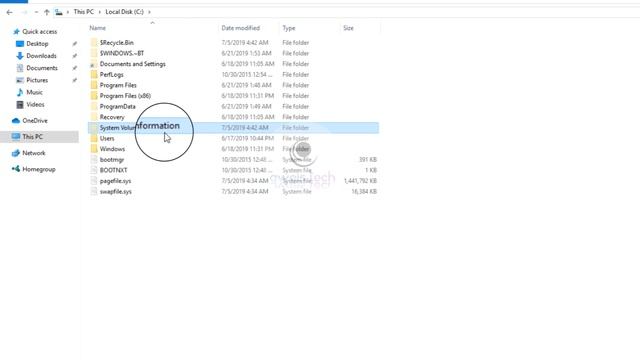Click the Program Files folder icon
640x360 pixels.
pyautogui.click(x=94, y=85)
